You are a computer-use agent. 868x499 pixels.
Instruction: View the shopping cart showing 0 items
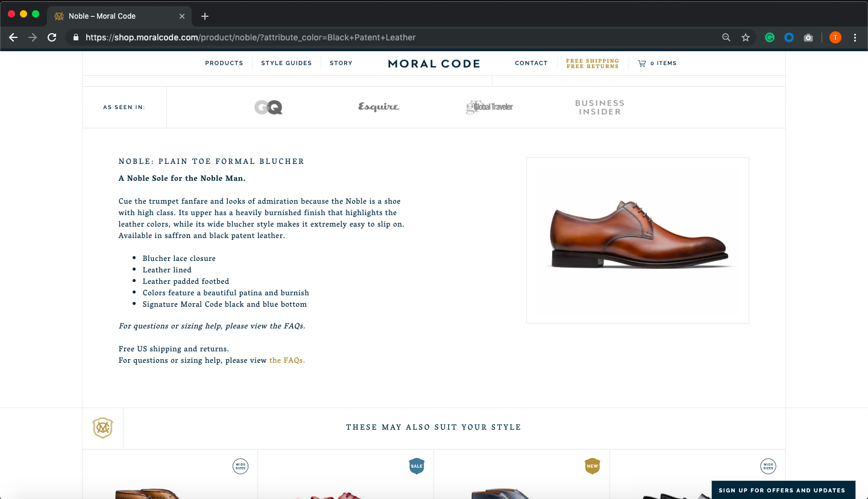[x=657, y=63]
